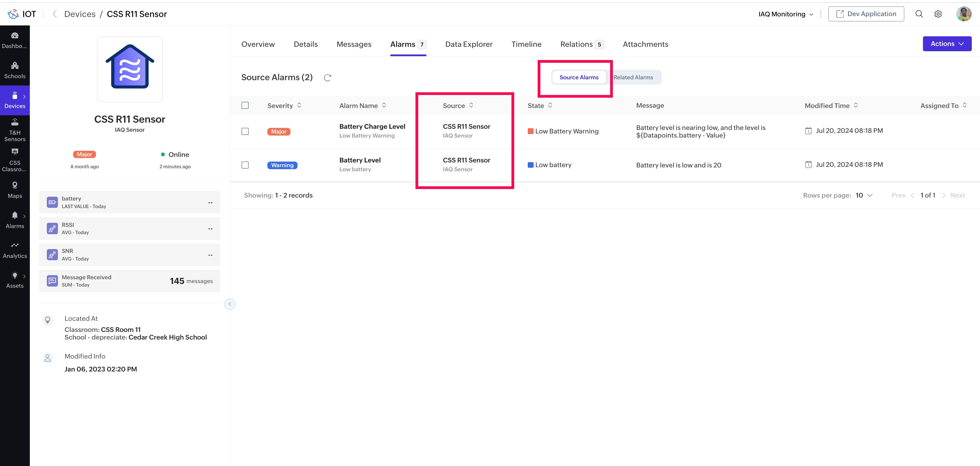Open T&H Sensors sidebar section
This screenshot has width=980, height=466.
pyautogui.click(x=15, y=130)
